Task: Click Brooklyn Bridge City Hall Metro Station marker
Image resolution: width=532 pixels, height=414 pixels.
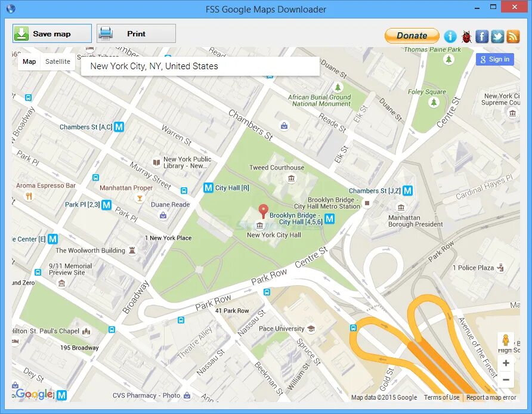Action: click(x=367, y=203)
